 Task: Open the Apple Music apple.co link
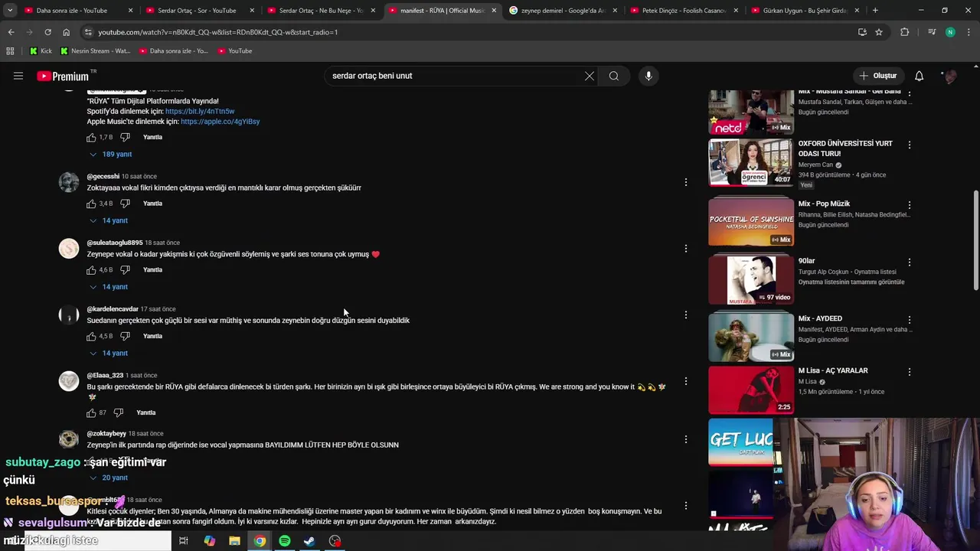(x=220, y=122)
